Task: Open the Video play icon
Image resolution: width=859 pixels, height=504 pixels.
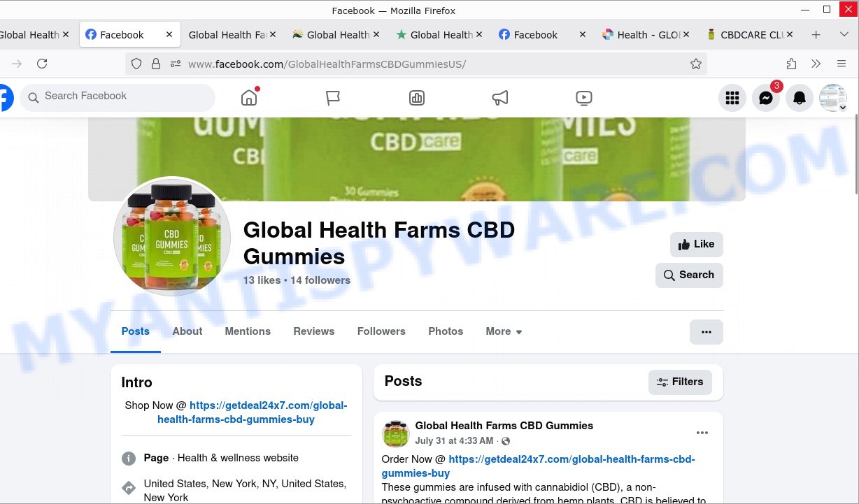Action: 584,99
